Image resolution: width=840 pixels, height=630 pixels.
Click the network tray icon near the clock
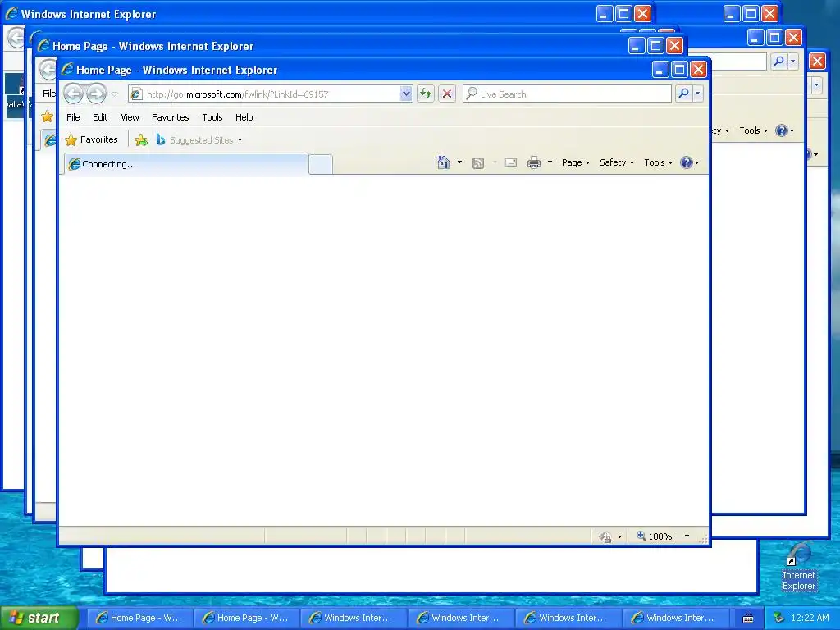(x=779, y=618)
